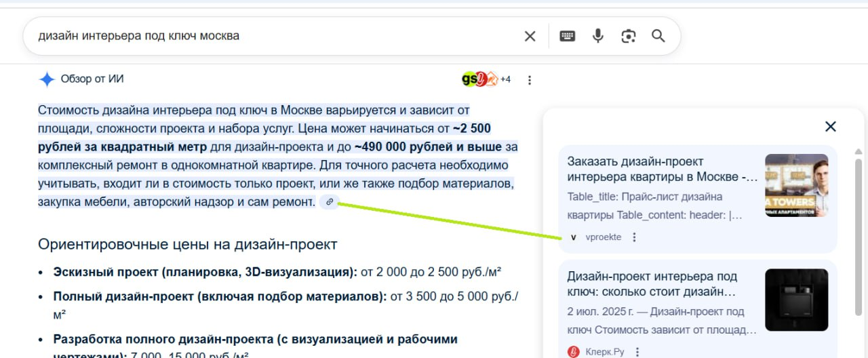Click the blue AI overview sparkle icon
This screenshot has width=868, height=358.
coord(47,79)
